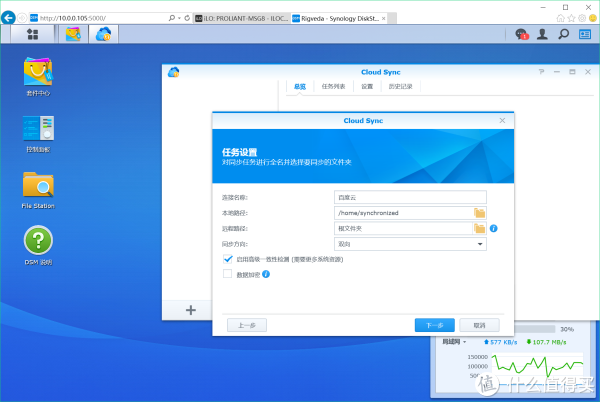Click the Next step blue button
This screenshot has height=402, width=600.
(x=435, y=325)
